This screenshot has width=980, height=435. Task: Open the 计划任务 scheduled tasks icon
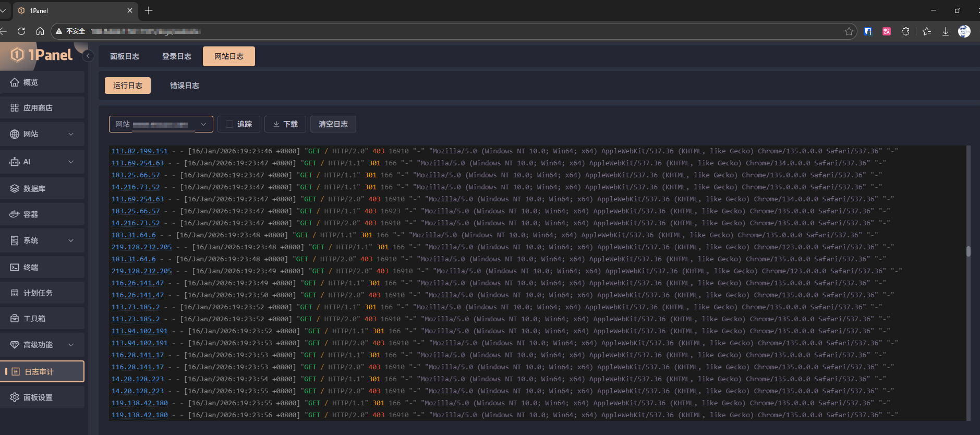point(15,293)
